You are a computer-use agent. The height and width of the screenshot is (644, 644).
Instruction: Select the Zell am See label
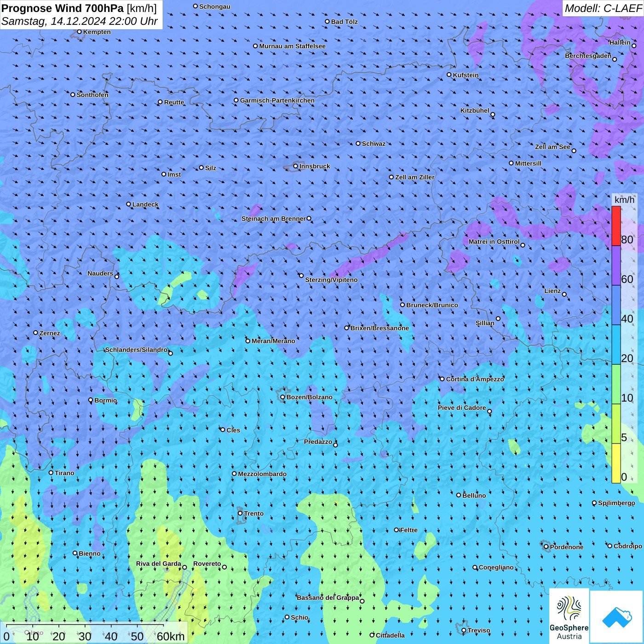pos(552,147)
